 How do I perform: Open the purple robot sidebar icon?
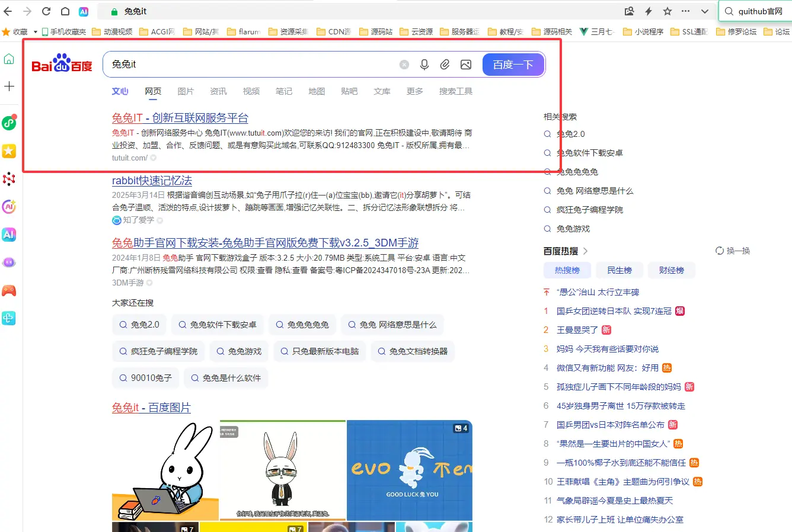[9, 262]
